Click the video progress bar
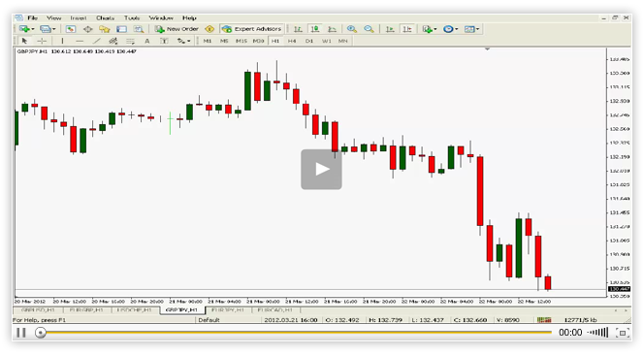Viewport: 644px width, 355px height. pos(295,333)
